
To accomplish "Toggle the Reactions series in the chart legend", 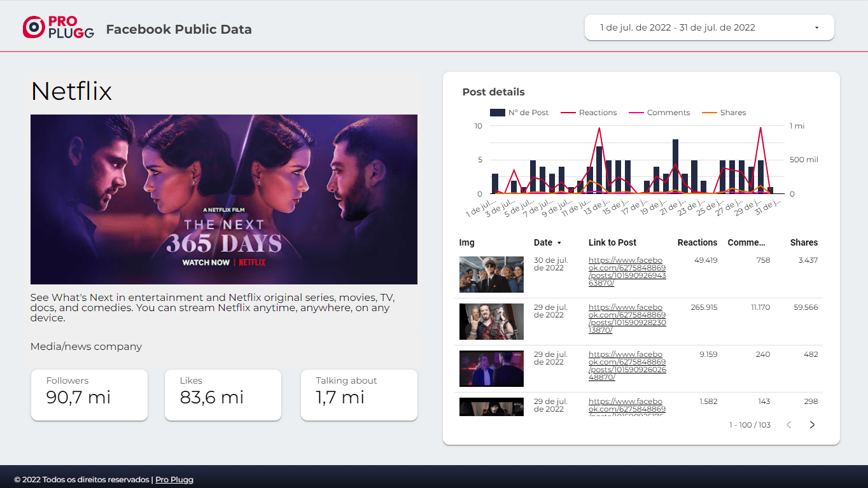I will [x=589, y=113].
